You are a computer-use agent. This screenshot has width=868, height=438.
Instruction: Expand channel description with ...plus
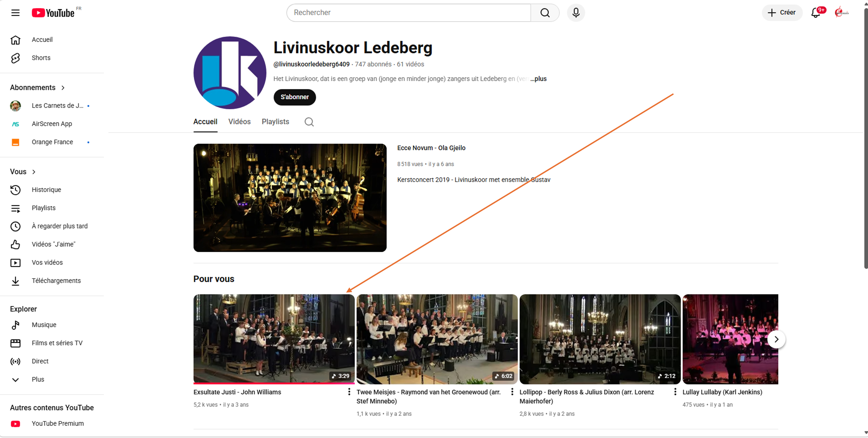tap(539, 79)
